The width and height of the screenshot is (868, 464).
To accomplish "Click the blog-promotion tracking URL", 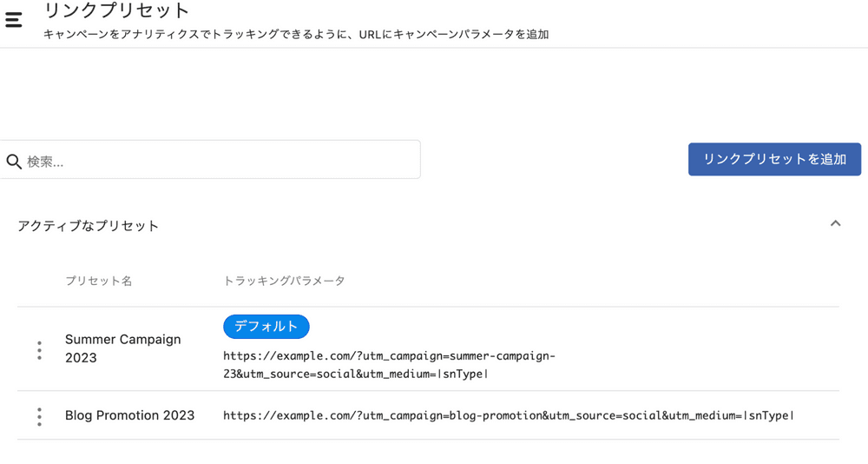I will (508, 415).
